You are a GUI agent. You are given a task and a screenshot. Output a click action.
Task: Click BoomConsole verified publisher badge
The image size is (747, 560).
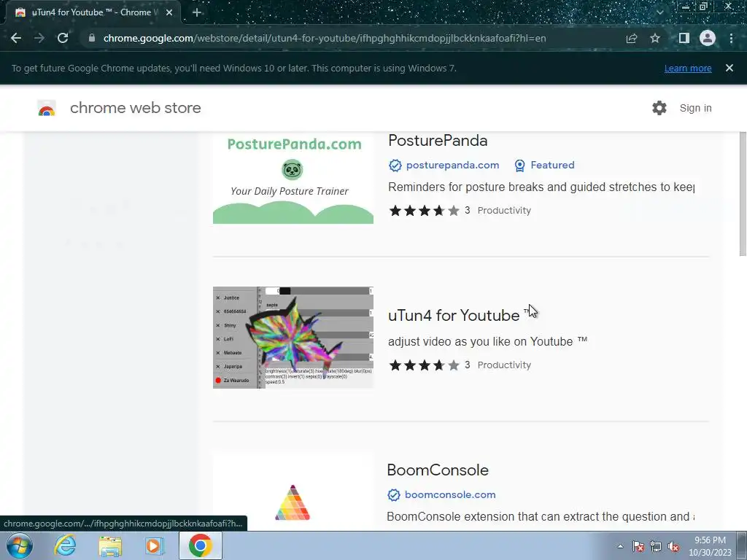tap(393, 495)
